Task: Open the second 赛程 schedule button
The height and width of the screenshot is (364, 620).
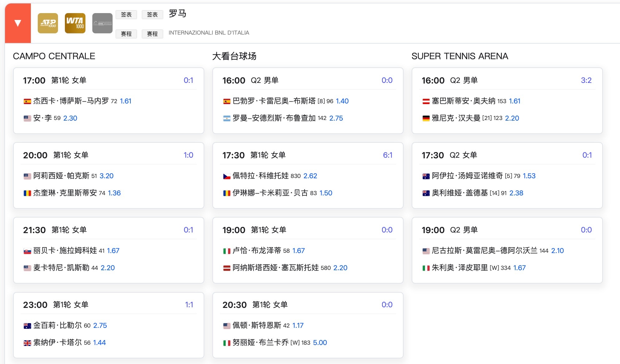Action: 152,34
